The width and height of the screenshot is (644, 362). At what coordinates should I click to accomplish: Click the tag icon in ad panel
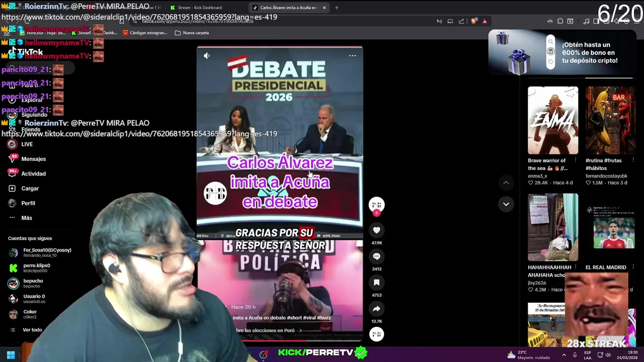551,62
